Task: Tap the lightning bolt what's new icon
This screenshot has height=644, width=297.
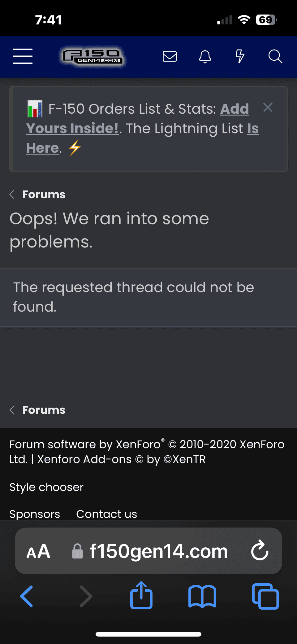Action: [240, 56]
